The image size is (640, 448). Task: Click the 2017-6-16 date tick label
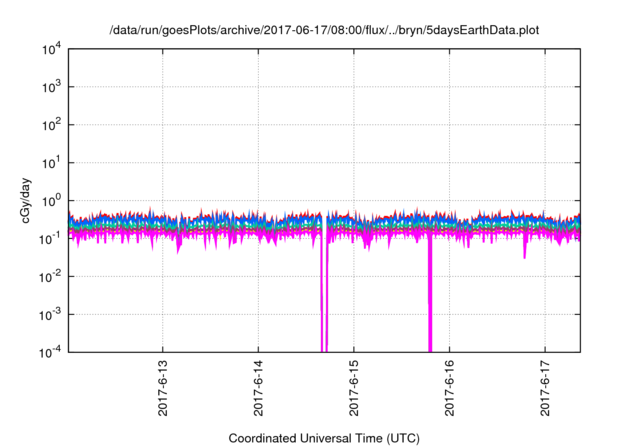449,388
